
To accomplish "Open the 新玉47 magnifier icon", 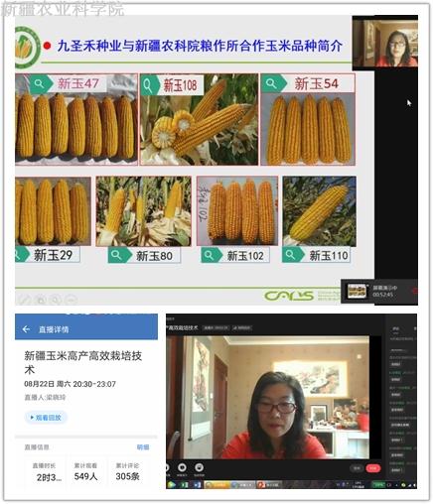I will (40, 83).
